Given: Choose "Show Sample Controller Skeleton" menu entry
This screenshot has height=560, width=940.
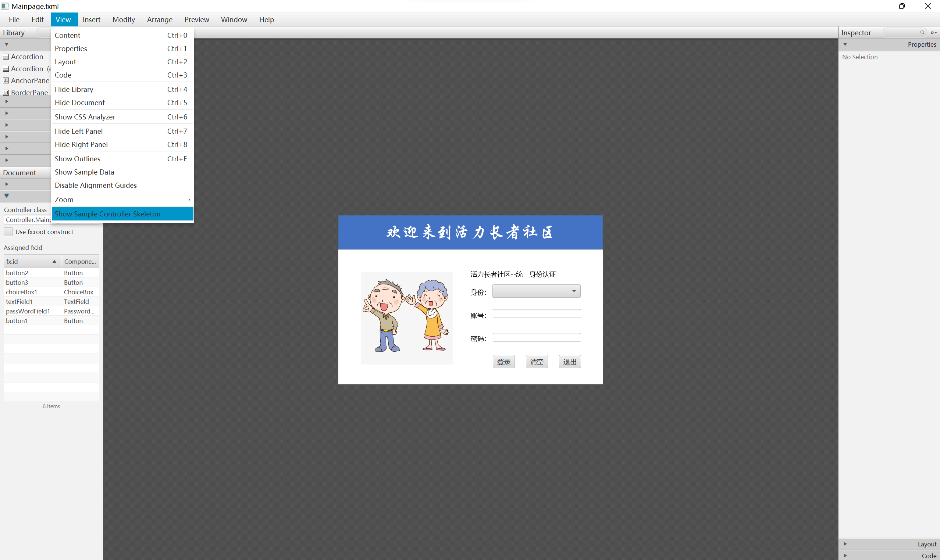Looking at the screenshot, I should pyautogui.click(x=107, y=213).
